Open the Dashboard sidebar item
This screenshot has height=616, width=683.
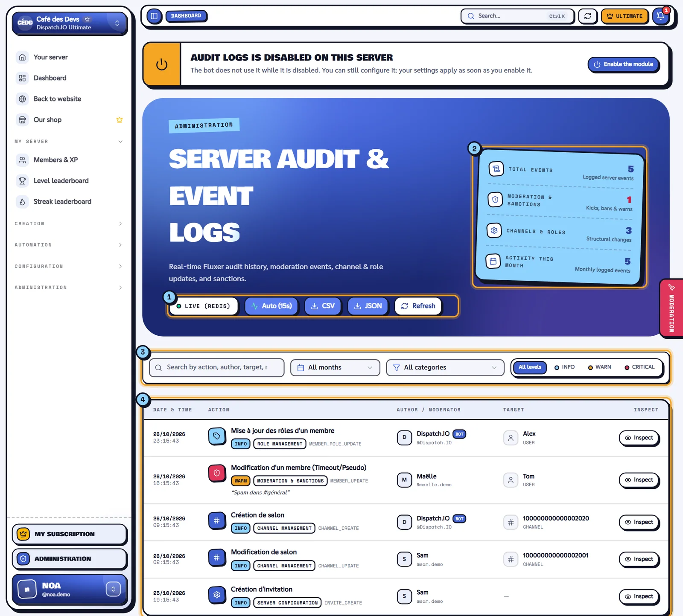(x=69, y=78)
